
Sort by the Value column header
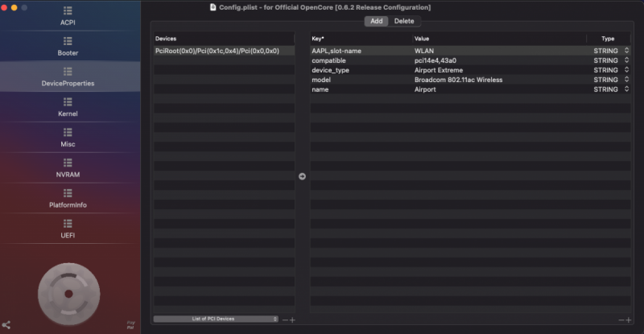[x=499, y=39]
